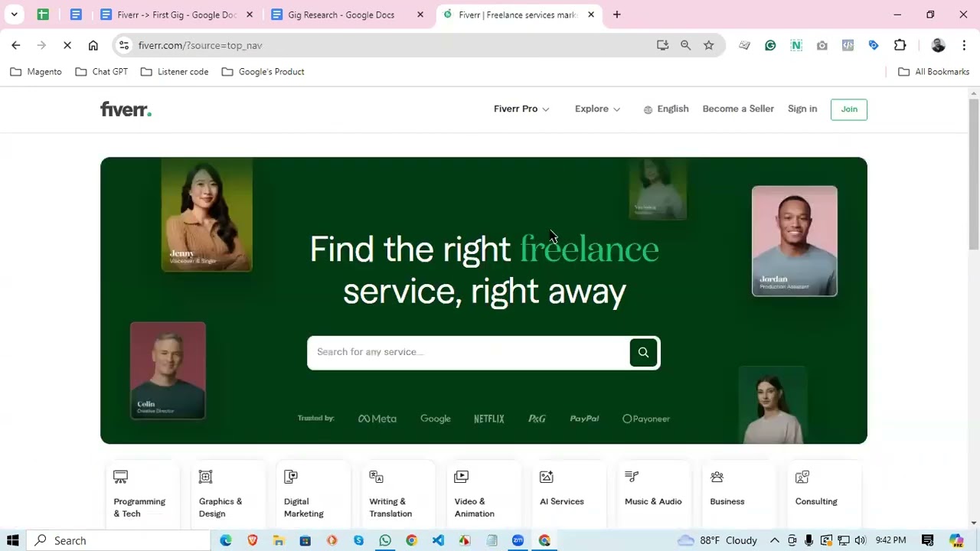Open Chrome's three-dot menu

click(964, 45)
